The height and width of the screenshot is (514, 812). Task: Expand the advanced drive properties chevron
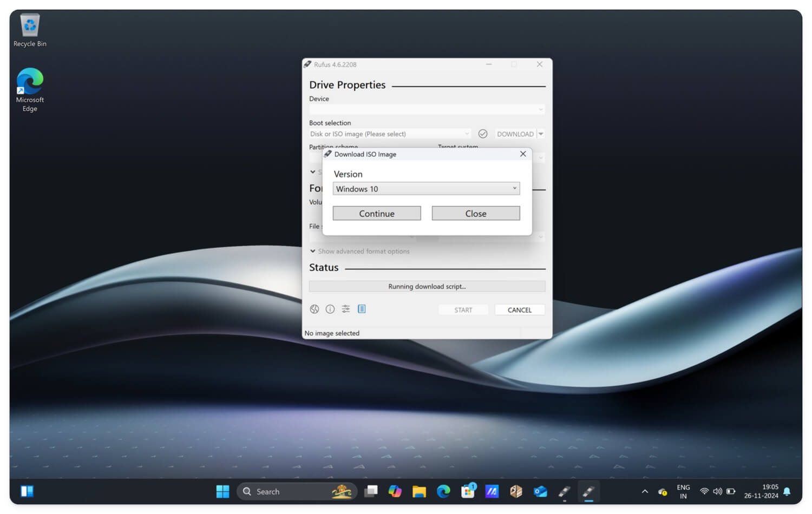(313, 172)
